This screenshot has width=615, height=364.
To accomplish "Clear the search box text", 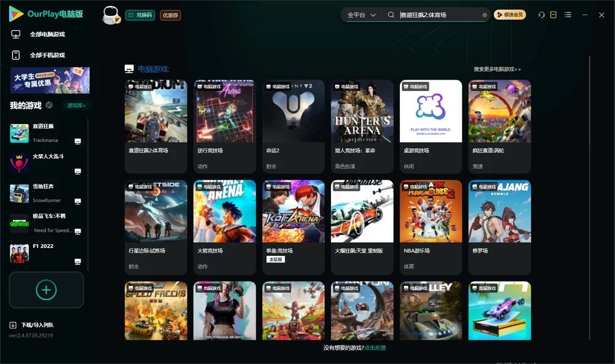I will [x=485, y=15].
